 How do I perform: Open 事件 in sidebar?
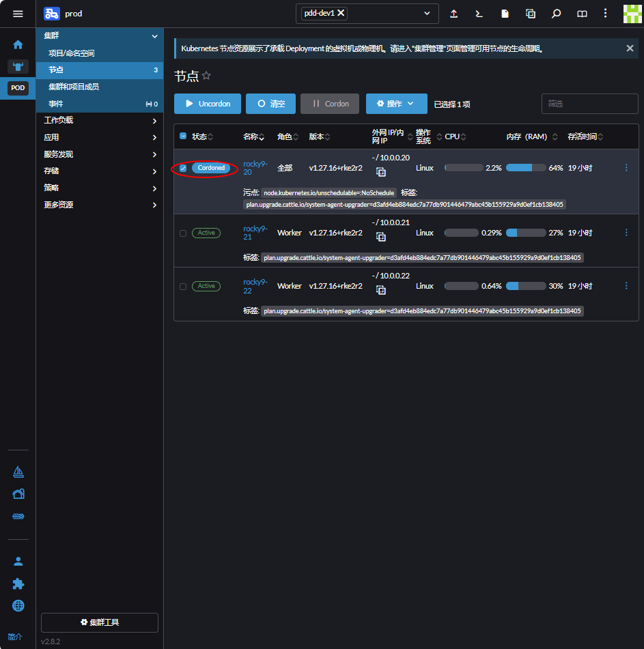(x=100, y=104)
